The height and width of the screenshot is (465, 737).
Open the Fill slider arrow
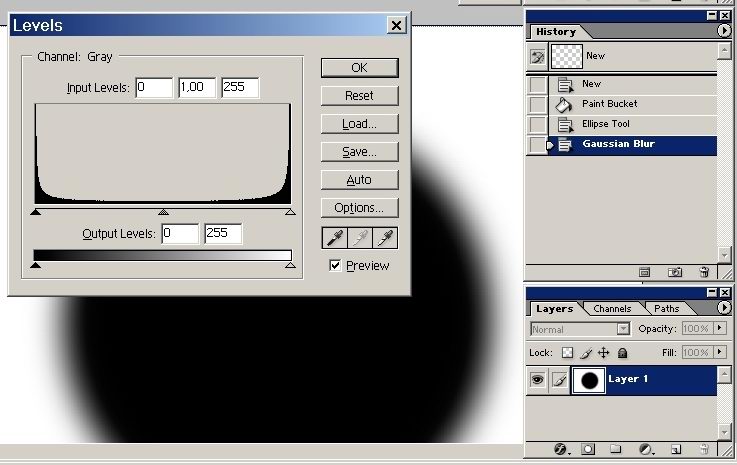(720, 352)
